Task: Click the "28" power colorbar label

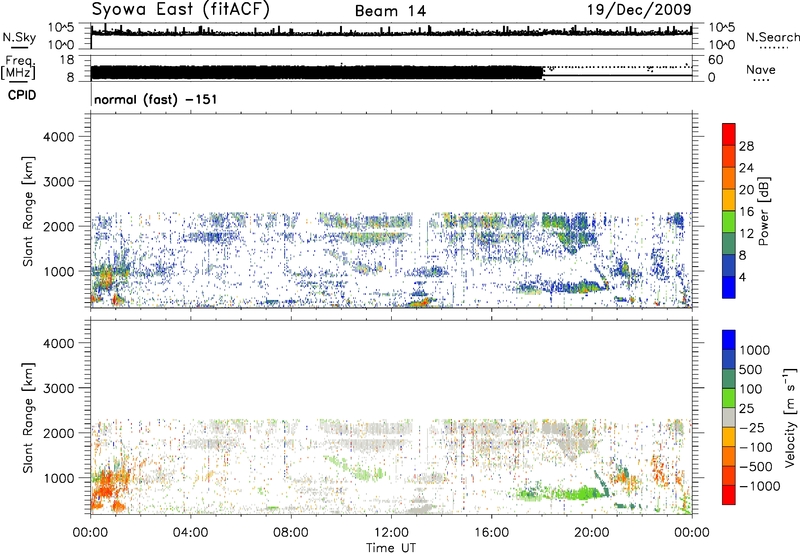Action: tap(746, 146)
